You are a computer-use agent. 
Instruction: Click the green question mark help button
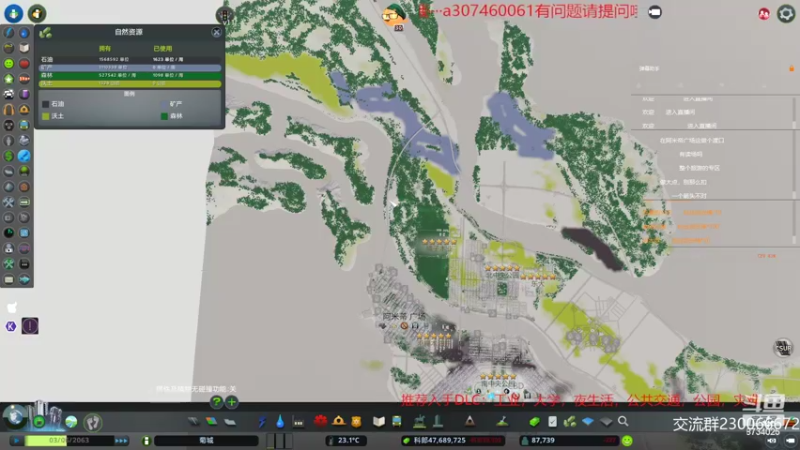point(216,402)
